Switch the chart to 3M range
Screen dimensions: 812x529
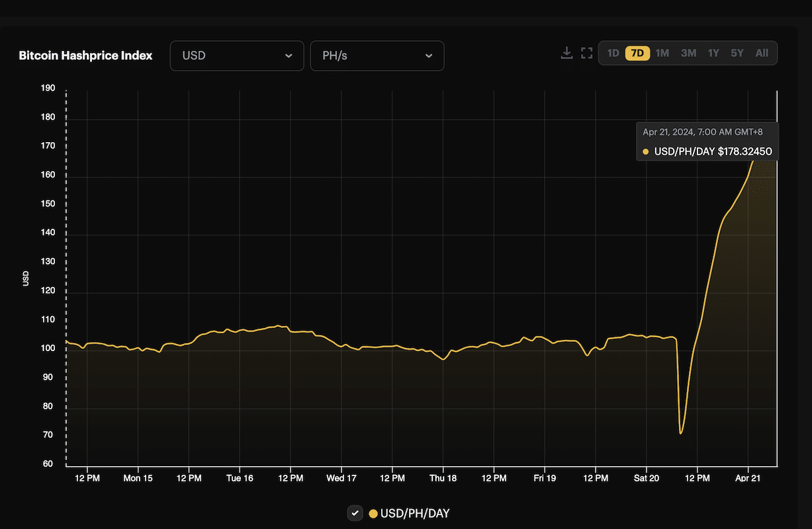pyautogui.click(x=688, y=53)
